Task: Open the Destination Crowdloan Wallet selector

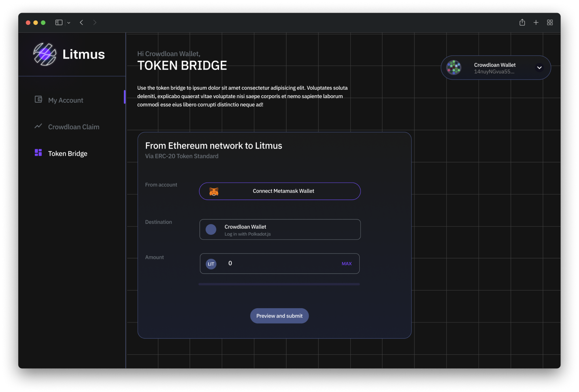Action: point(280,230)
